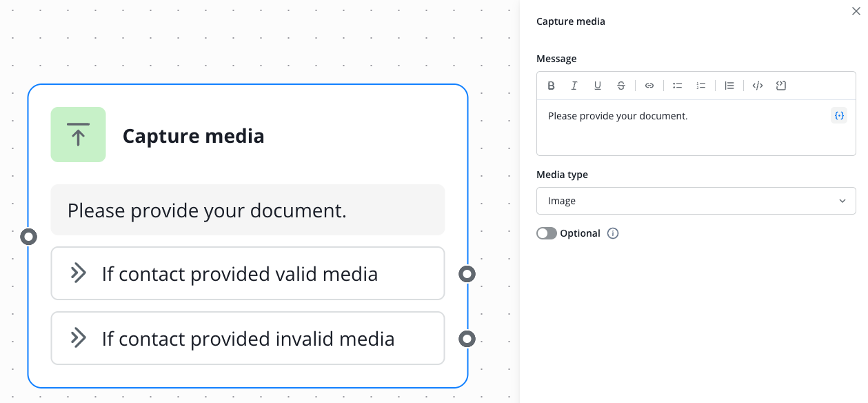Viewport: 868px width, 403px height.
Task: Apply italic formatting to message
Action: pyautogui.click(x=574, y=86)
